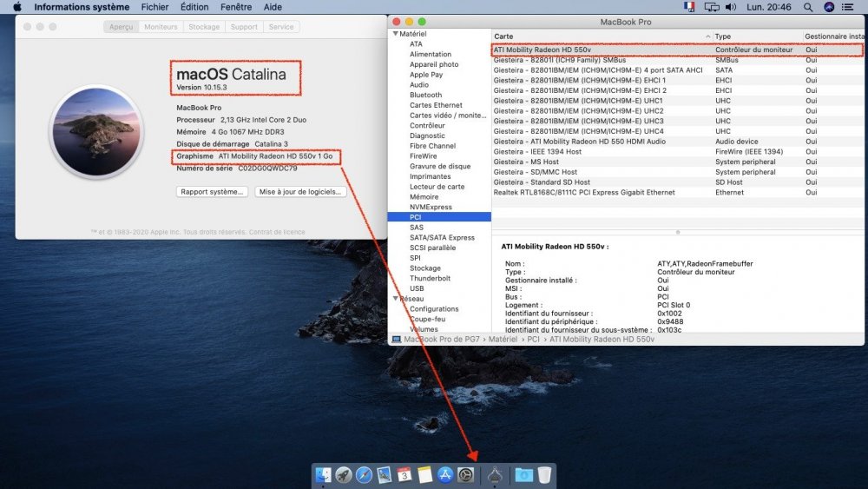Screen dimensions: 868x489
Task: Select Mémoire in the sidebar
Action: click(x=424, y=196)
